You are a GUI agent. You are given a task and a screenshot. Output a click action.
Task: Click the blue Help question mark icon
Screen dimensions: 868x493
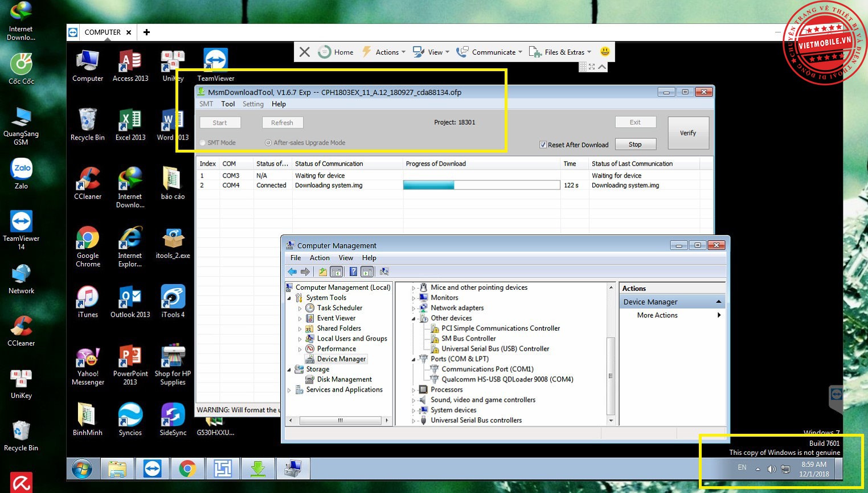tap(353, 272)
